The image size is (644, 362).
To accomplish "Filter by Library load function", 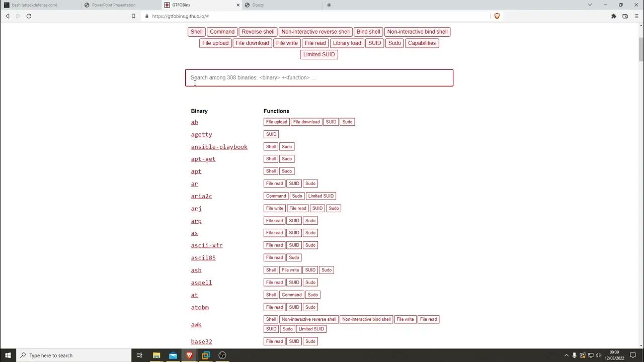I will coord(347,43).
